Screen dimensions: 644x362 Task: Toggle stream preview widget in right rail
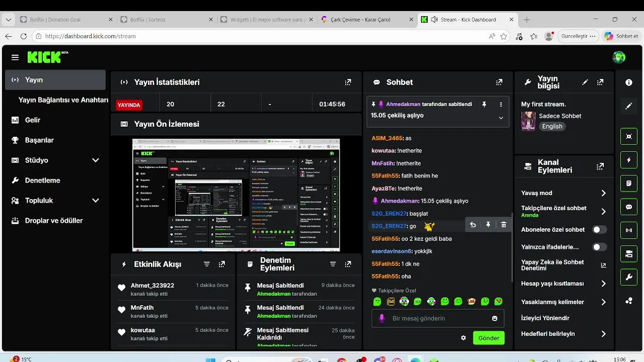coord(629,136)
